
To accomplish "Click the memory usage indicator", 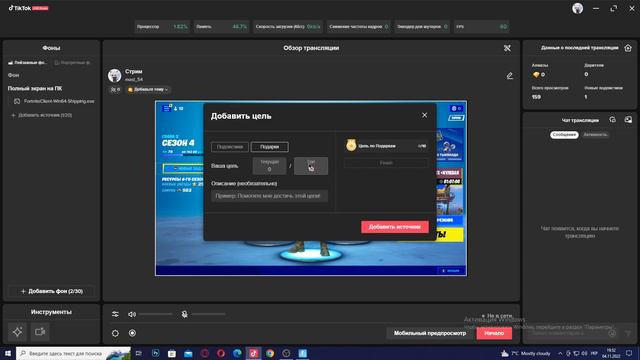I will (x=222, y=27).
